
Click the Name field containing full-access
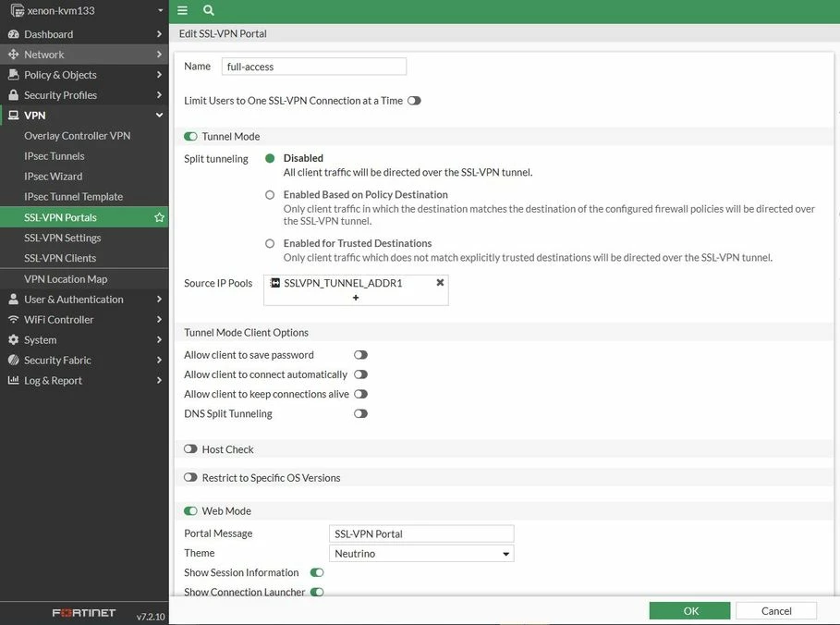point(314,67)
